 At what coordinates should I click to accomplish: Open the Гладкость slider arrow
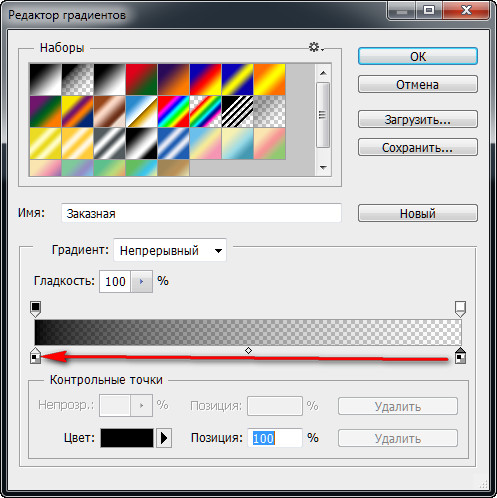141,282
